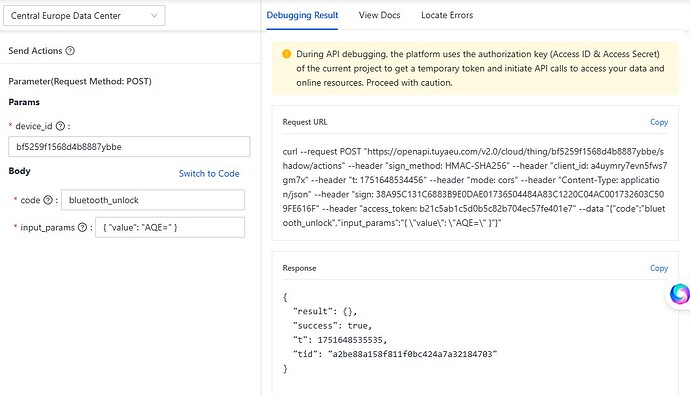Focus the code field with bluetooth_unlock
Screen dimensions: 690x395
pyautogui.click(x=153, y=200)
